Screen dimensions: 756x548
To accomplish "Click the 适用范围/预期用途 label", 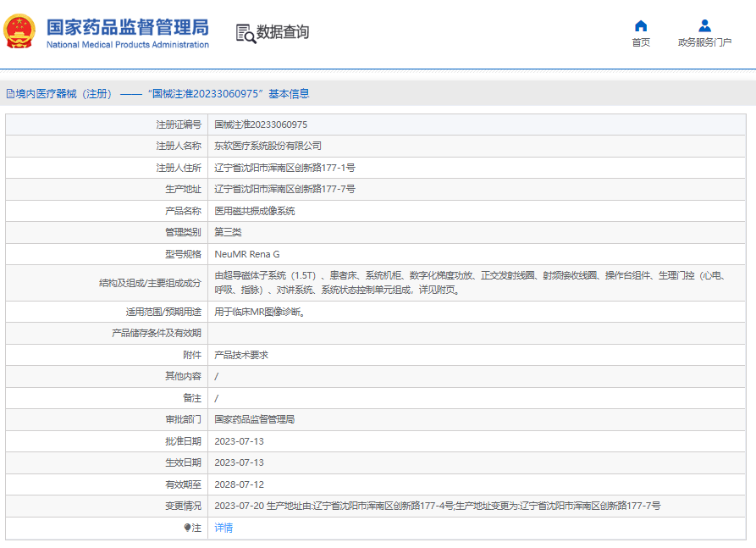I will click(163, 312).
